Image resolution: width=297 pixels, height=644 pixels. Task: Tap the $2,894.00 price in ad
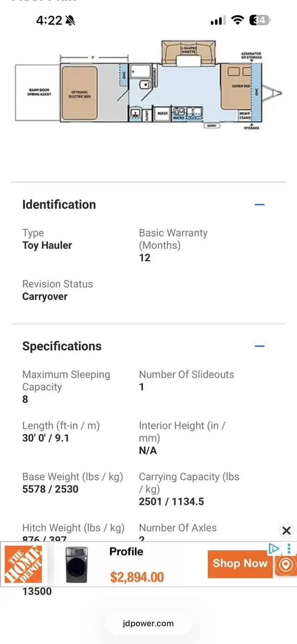click(137, 577)
